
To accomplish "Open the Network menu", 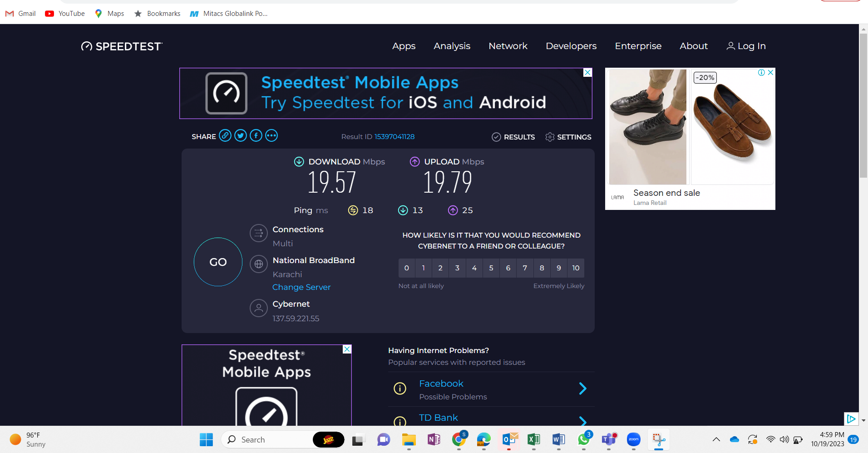I will 508,46.
